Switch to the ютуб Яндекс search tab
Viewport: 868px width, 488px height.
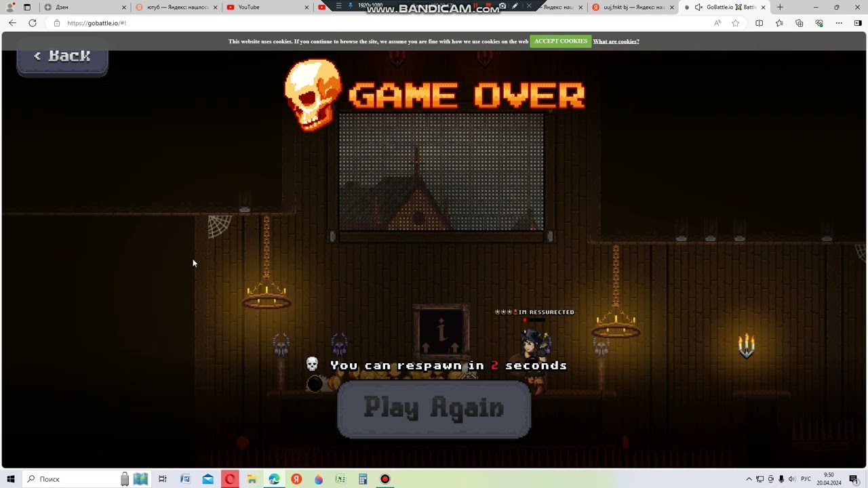pos(178,7)
